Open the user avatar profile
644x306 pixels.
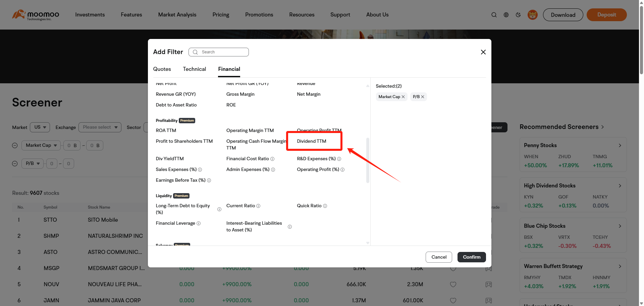pyautogui.click(x=533, y=15)
